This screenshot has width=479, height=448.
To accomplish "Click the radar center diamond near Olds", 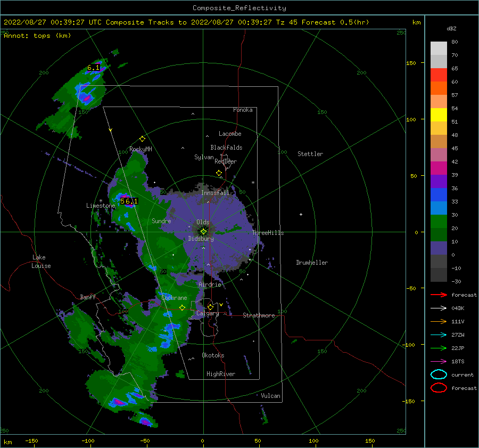I will [x=203, y=232].
